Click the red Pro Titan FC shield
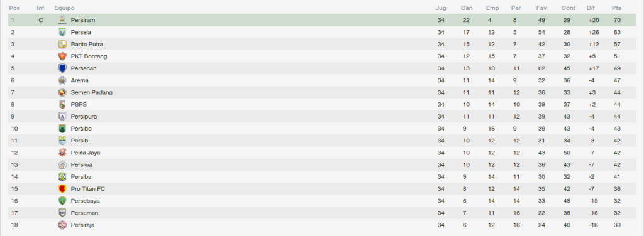Screen dimensions: 644x236 click(x=62, y=189)
